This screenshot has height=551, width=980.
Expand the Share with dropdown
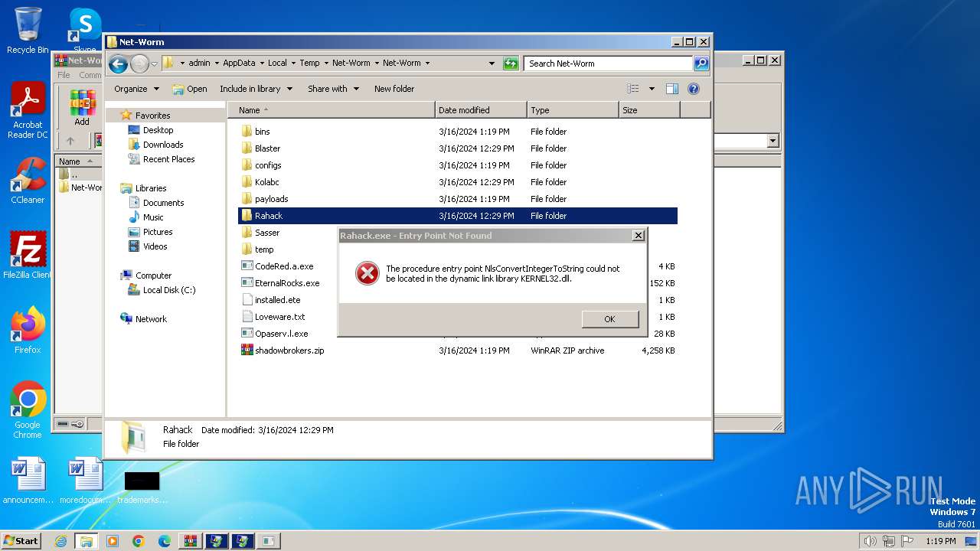tap(333, 89)
